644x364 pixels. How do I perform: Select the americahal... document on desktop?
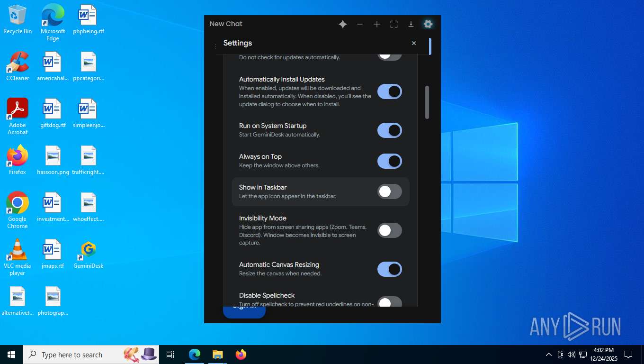click(x=53, y=66)
